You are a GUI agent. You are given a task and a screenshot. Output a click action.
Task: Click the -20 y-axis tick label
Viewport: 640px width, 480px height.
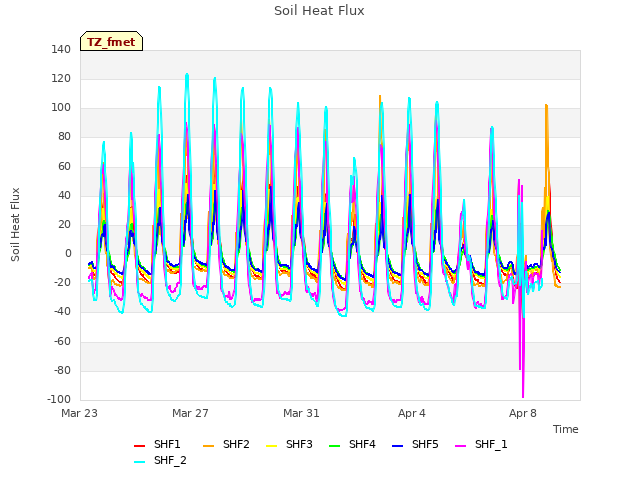tap(62, 283)
